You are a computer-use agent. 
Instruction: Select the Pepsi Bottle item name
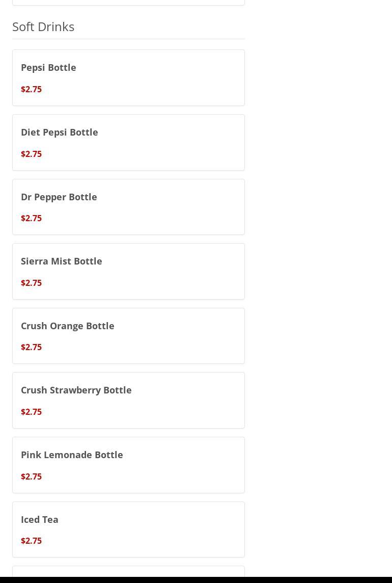(x=48, y=67)
